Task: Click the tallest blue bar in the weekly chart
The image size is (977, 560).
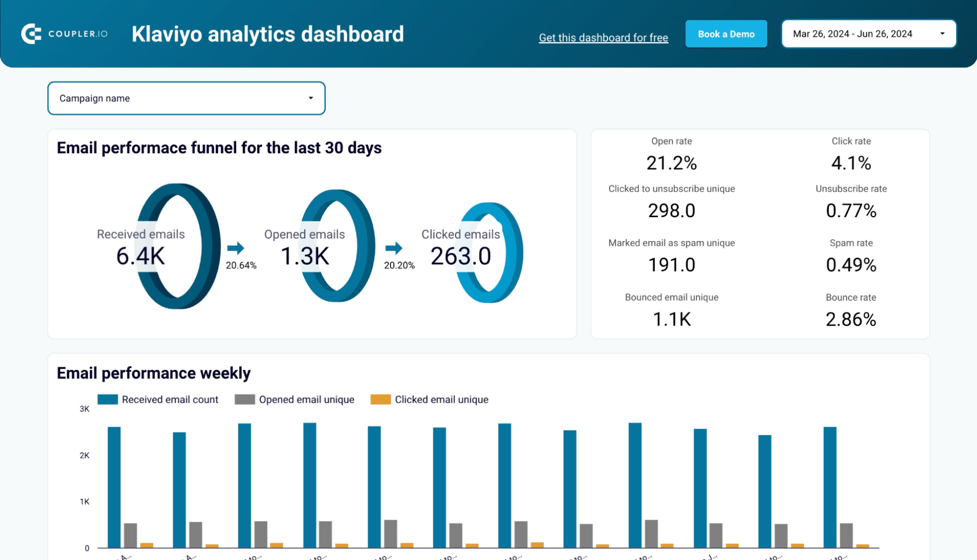Action: (636, 483)
